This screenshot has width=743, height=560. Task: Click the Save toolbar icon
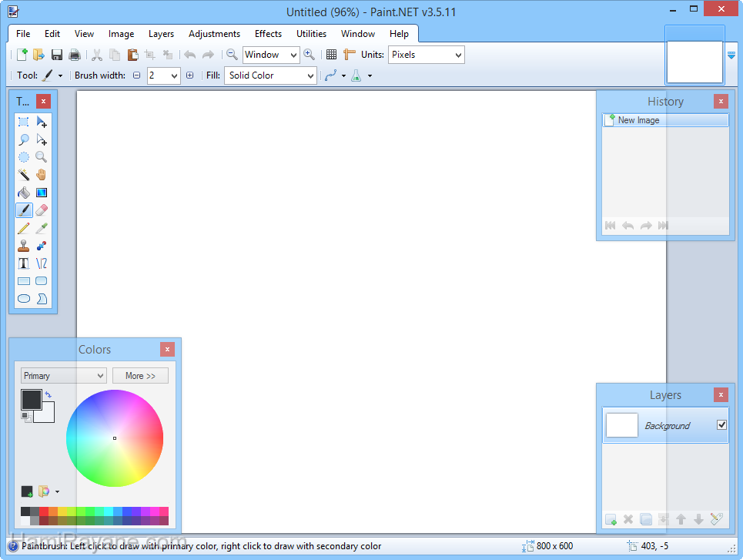pos(57,55)
